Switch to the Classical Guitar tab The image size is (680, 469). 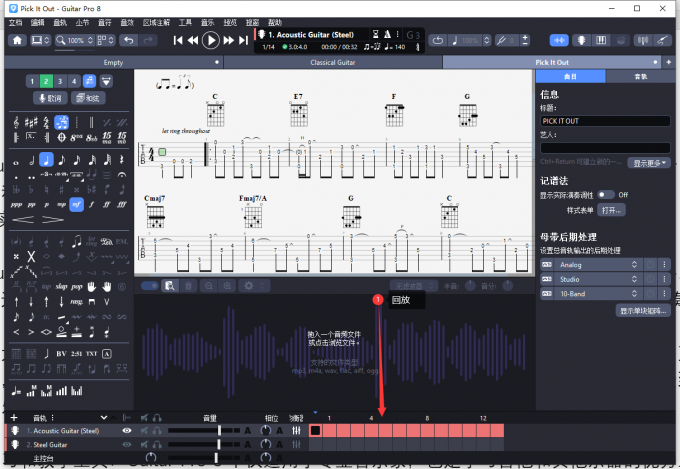coord(332,62)
